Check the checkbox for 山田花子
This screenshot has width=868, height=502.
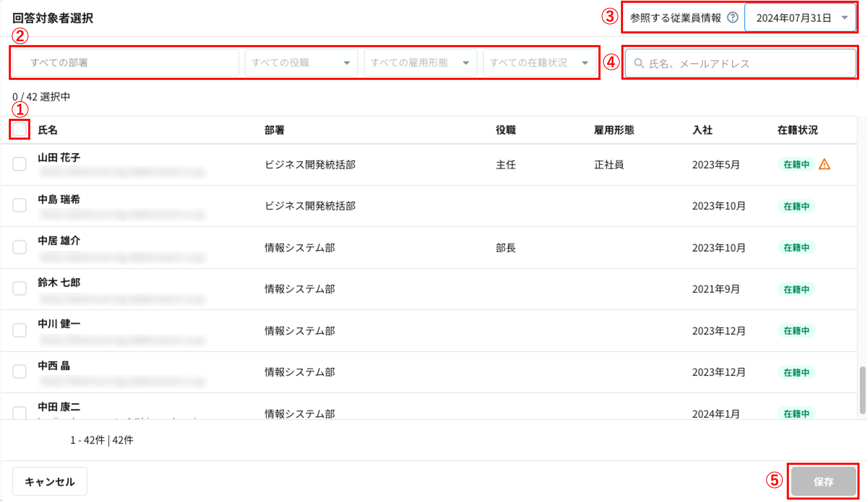click(x=19, y=164)
